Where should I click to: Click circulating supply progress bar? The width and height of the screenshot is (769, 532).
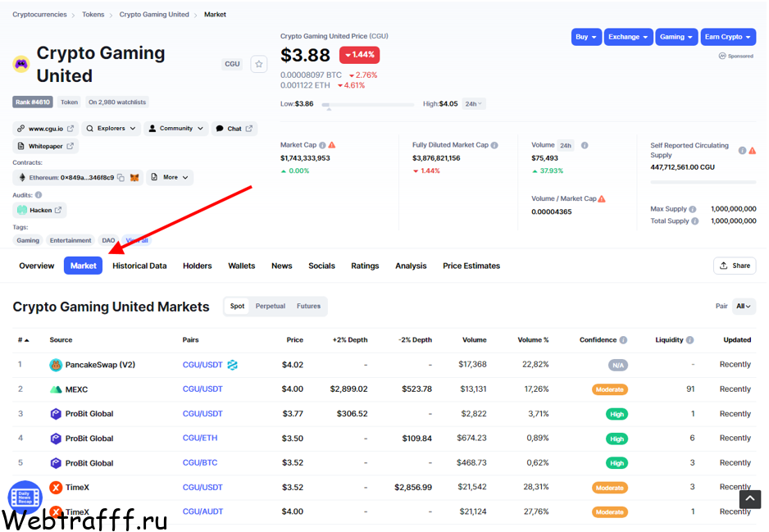703,182
